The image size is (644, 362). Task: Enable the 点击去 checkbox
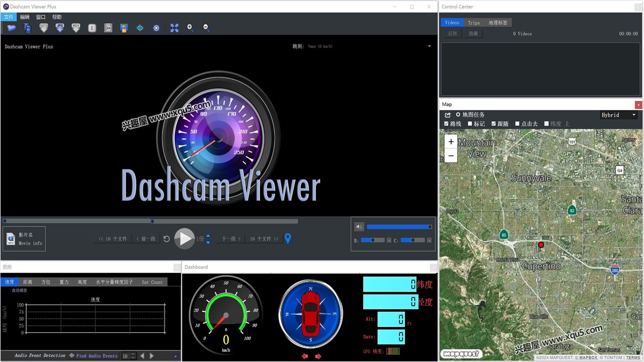[517, 124]
